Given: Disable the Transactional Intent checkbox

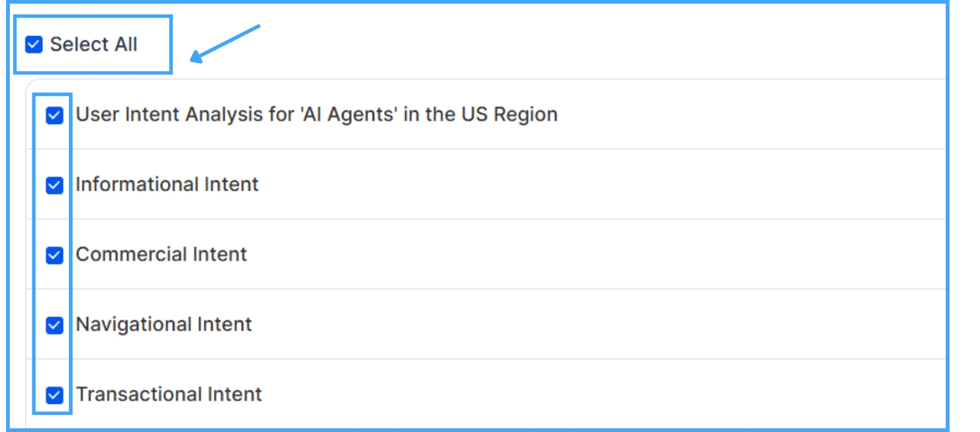Looking at the screenshot, I should pyautogui.click(x=54, y=395).
